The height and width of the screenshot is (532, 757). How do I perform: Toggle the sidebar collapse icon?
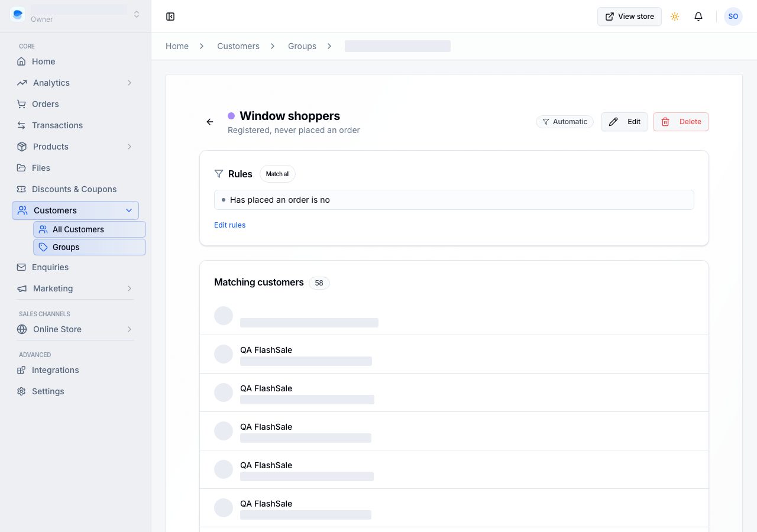pos(170,17)
